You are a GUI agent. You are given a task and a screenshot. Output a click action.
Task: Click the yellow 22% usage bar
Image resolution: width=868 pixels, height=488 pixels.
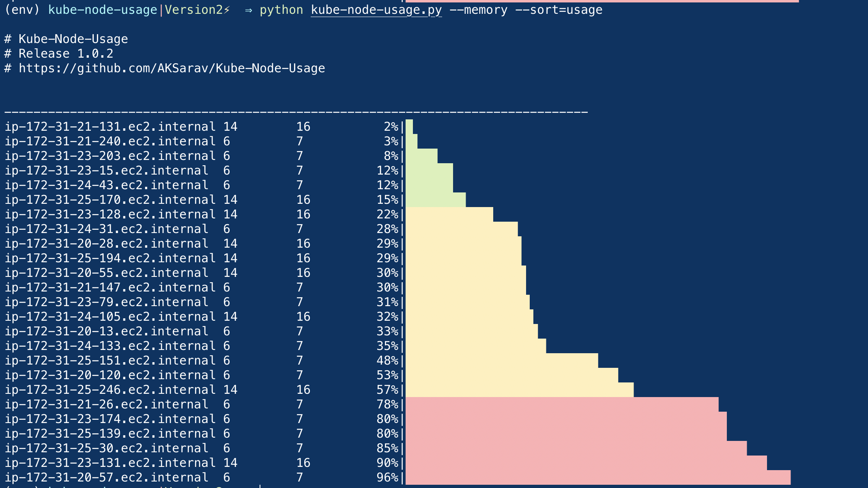pyautogui.click(x=449, y=214)
